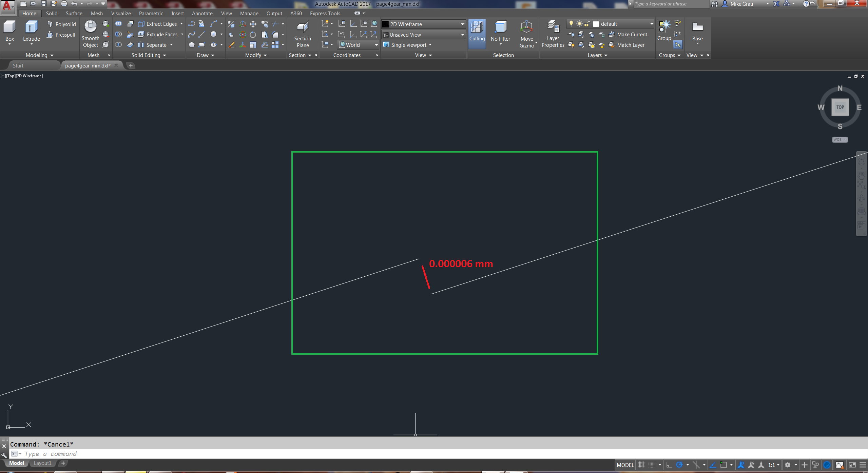Create a Section Plane
The image size is (868, 473).
click(x=302, y=34)
